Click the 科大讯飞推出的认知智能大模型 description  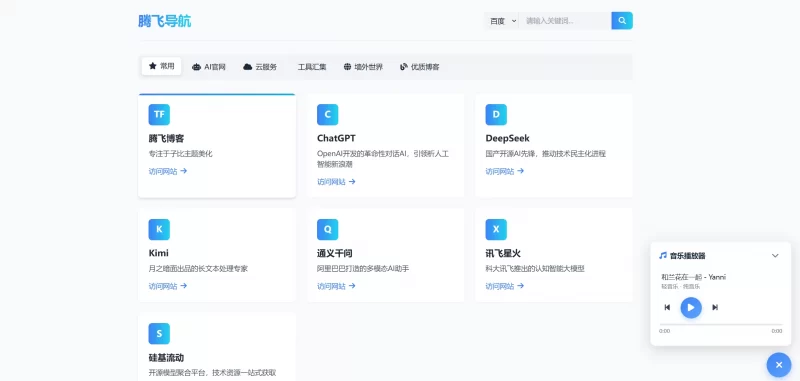[535, 268]
